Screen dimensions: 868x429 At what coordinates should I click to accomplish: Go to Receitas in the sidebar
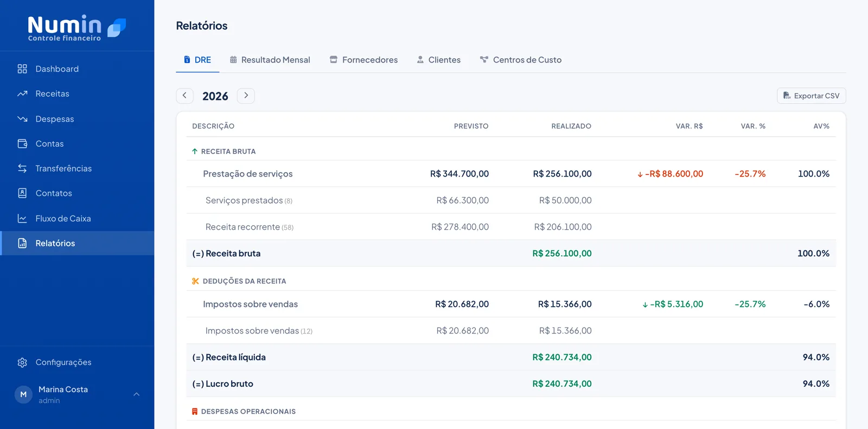(77, 94)
